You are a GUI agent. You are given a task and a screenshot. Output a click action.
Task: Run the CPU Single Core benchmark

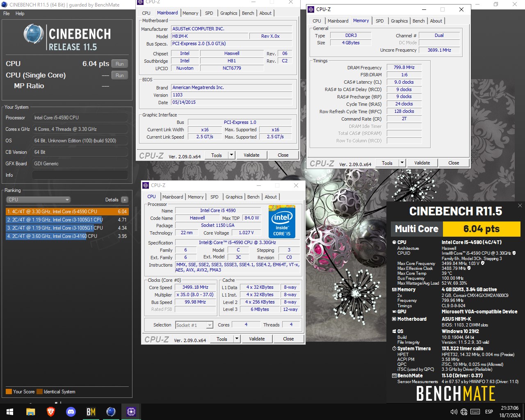pyautogui.click(x=120, y=75)
